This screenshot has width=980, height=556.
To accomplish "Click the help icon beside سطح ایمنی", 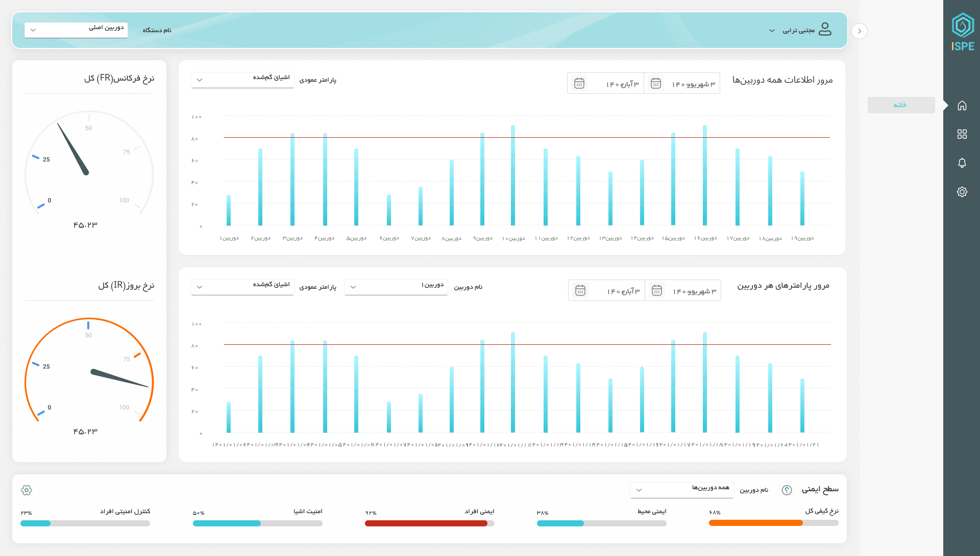I will pyautogui.click(x=787, y=490).
